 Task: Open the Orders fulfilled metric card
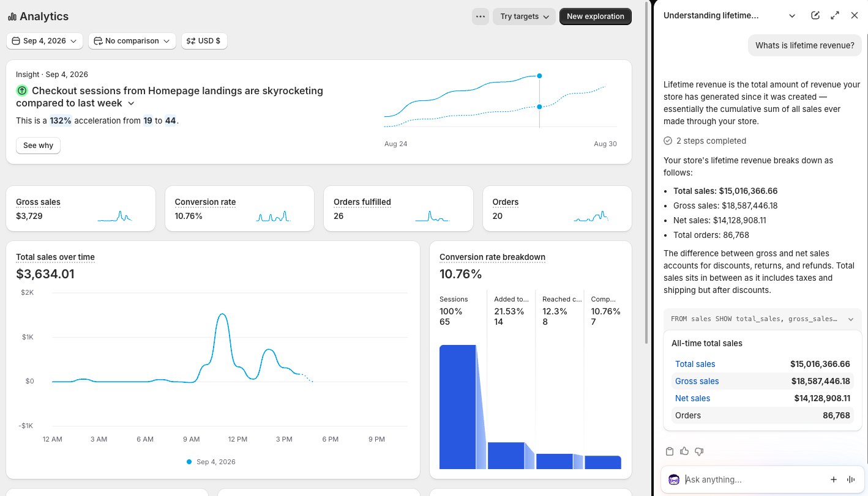[x=398, y=209]
